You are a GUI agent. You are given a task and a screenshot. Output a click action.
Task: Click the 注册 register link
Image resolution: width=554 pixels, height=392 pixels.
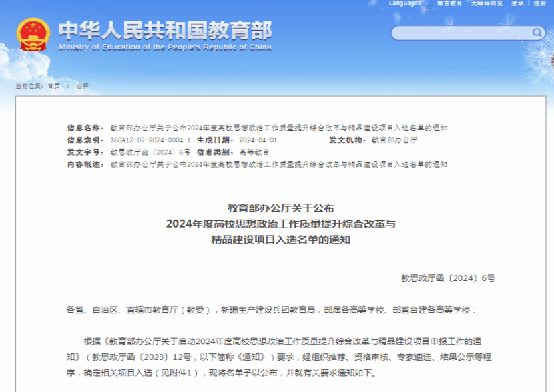(x=539, y=3)
